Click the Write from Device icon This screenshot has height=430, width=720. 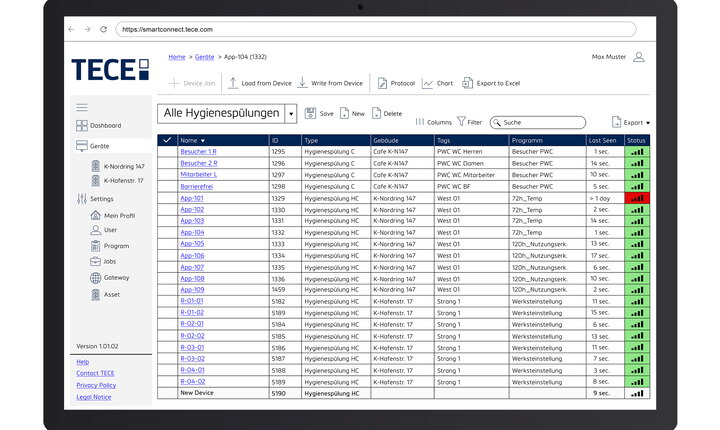(x=303, y=84)
